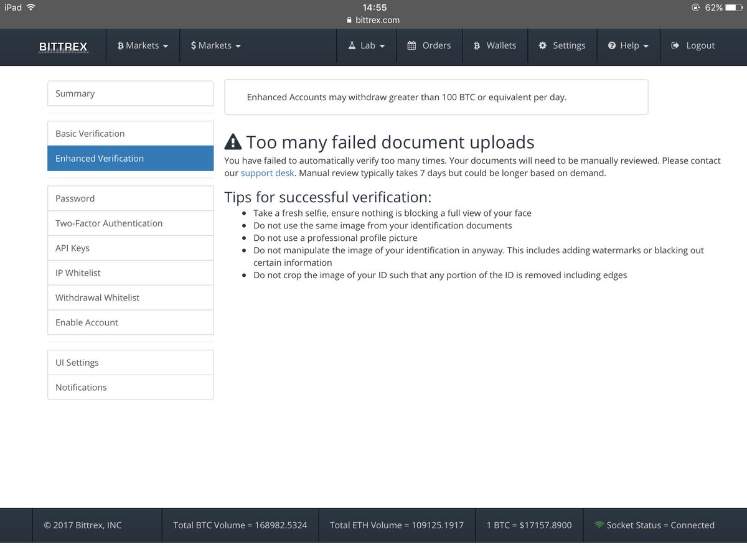Click the Bitcoin icon beside Markets
This screenshot has width=747, height=560.
point(120,45)
